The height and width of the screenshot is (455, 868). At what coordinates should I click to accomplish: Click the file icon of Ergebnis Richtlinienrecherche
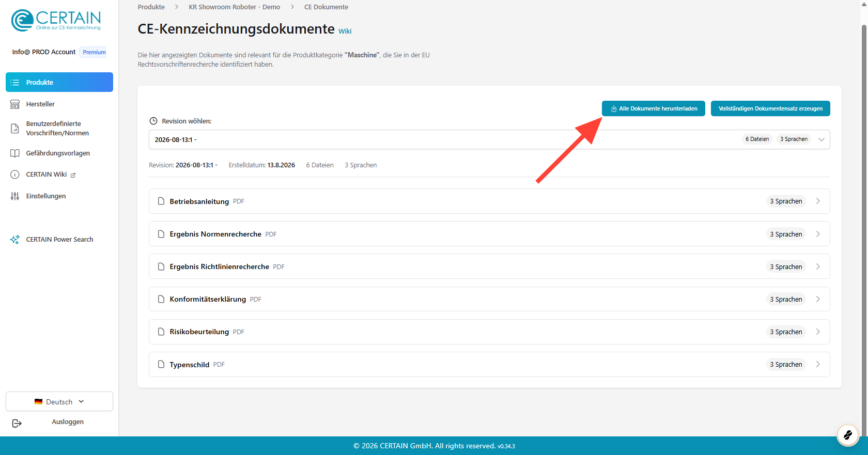[x=161, y=266]
